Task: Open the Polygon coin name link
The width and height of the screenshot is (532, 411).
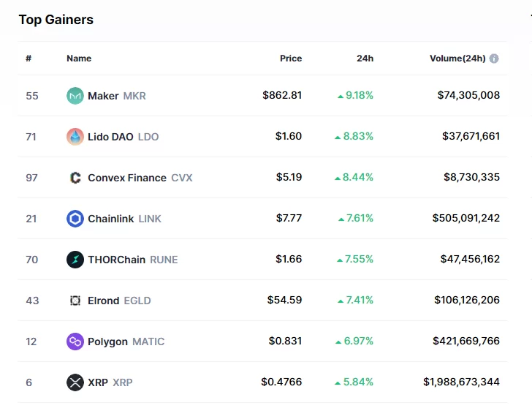Action: (107, 342)
